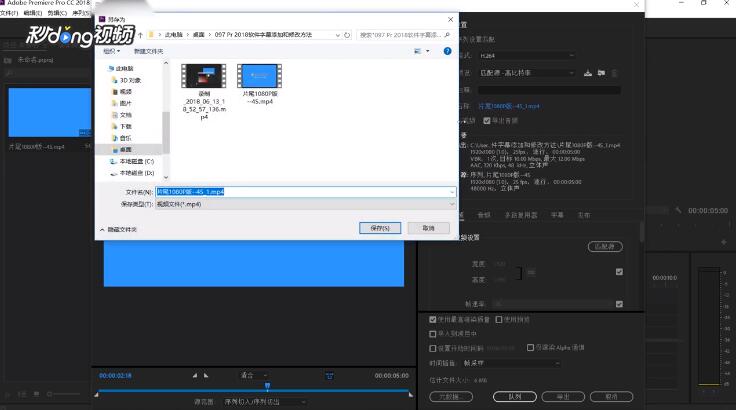The height and width of the screenshot is (410, 736).
Task: Open the 源范围 序列切入/序列切出 dropdown
Action: [x=265, y=402]
